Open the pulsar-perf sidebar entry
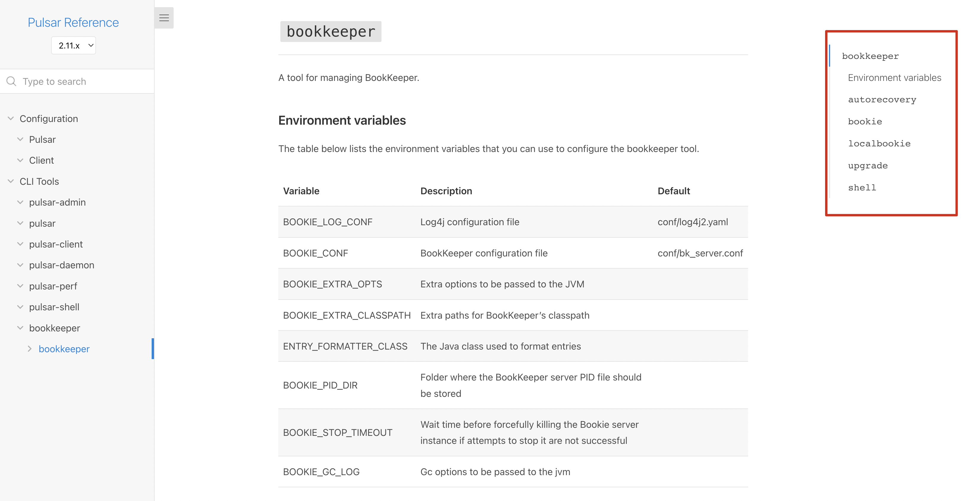The image size is (980, 501). (x=53, y=286)
